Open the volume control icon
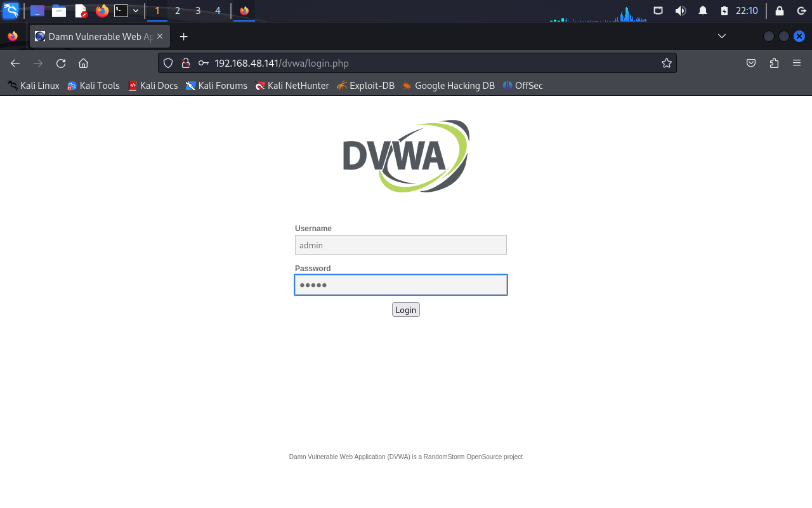The width and height of the screenshot is (812, 508). [x=681, y=11]
